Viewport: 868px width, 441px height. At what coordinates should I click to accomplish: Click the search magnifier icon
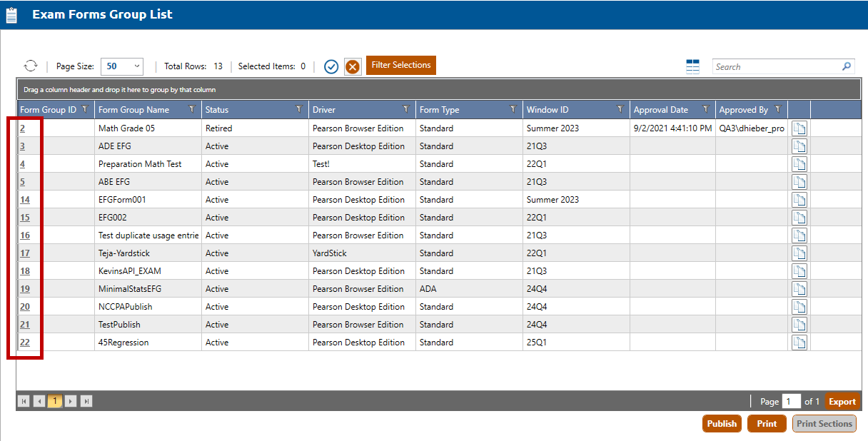click(847, 66)
